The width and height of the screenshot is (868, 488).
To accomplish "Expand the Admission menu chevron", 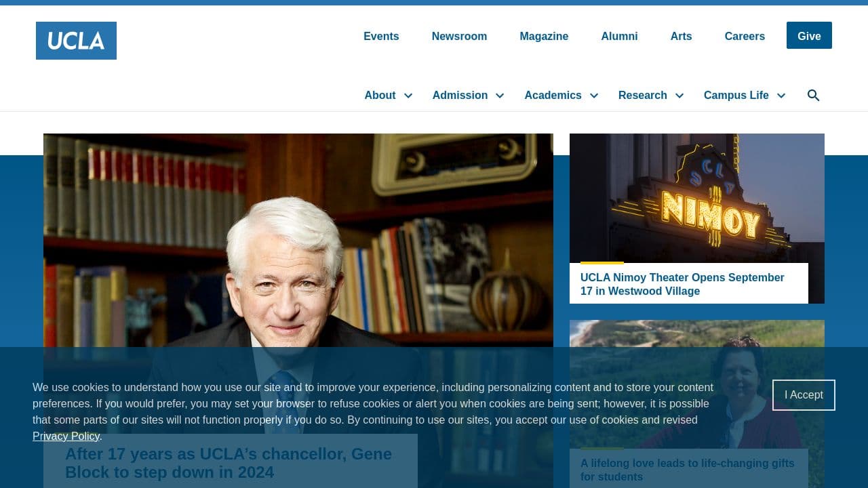I will [500, 96].
